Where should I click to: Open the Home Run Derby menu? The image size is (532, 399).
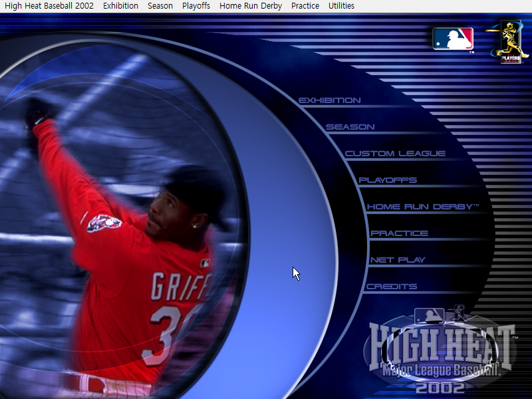coord(251,6)
